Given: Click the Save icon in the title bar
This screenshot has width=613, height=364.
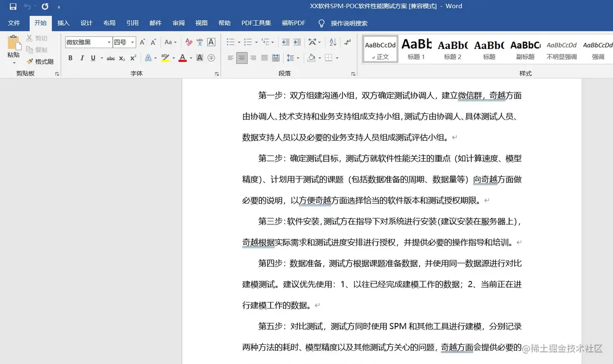Looking at the screenshot, I should pos(13,7).
